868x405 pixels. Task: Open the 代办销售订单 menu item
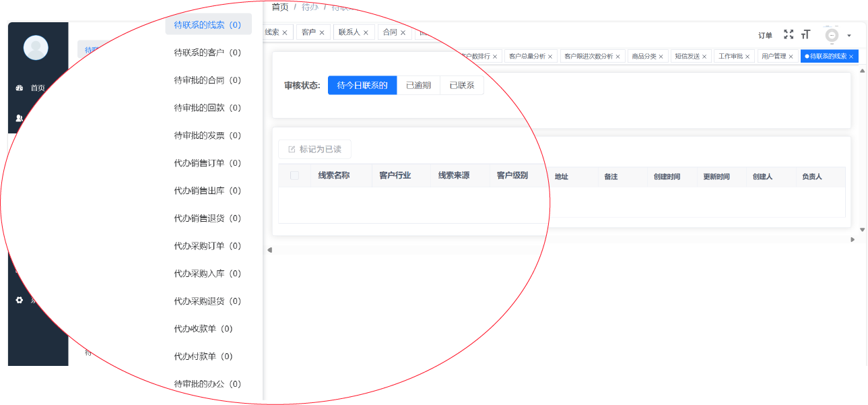(x=207, y=163)
